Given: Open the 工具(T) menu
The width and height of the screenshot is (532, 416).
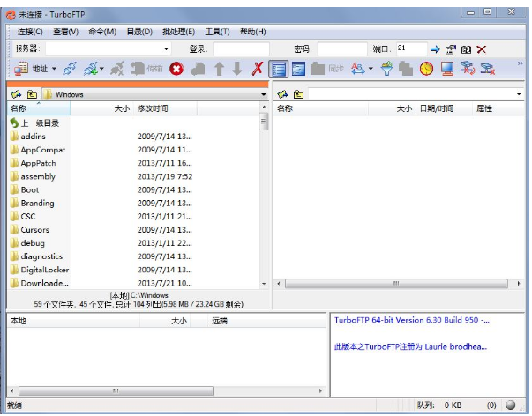Looking at the screenshot, I should click(x=218, y=32).
